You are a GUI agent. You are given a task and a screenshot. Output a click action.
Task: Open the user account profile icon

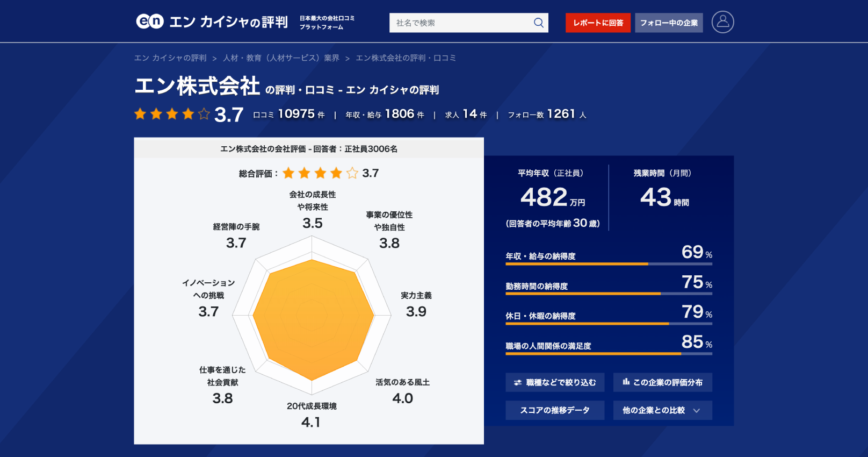722,22
